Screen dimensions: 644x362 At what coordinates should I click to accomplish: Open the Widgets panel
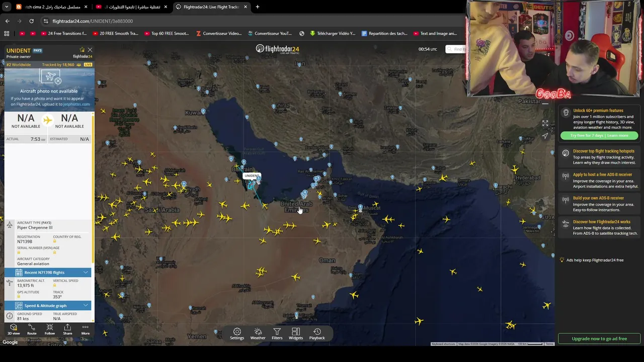(296, 334)
